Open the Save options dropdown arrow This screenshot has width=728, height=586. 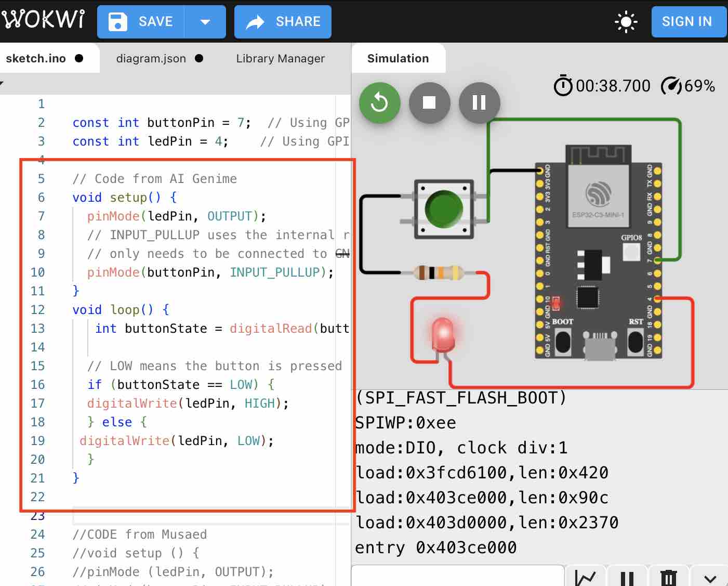(205, 22)
